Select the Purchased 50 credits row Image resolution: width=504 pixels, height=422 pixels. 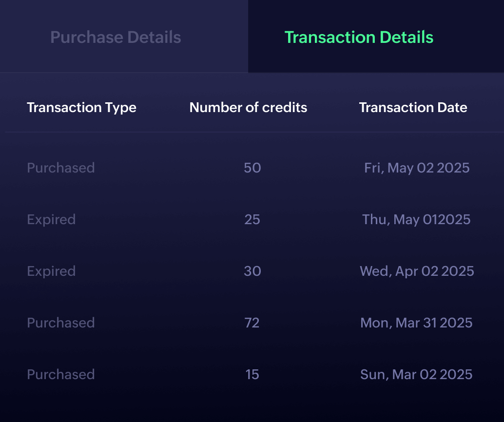click(61, 168)
